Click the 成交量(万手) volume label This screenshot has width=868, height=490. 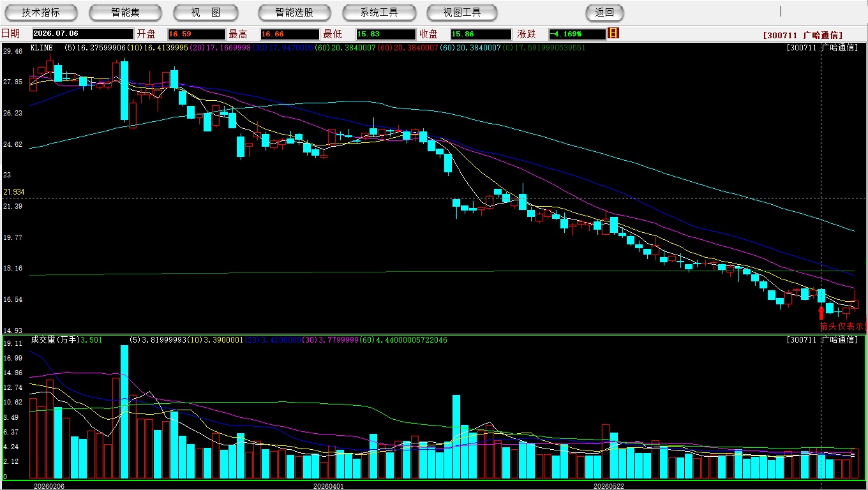54,340
